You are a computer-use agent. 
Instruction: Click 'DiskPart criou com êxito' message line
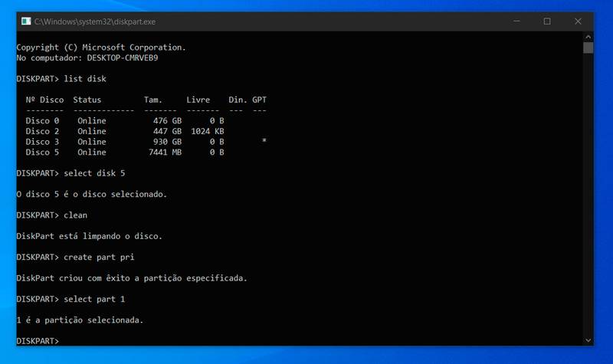click(132, 278)
